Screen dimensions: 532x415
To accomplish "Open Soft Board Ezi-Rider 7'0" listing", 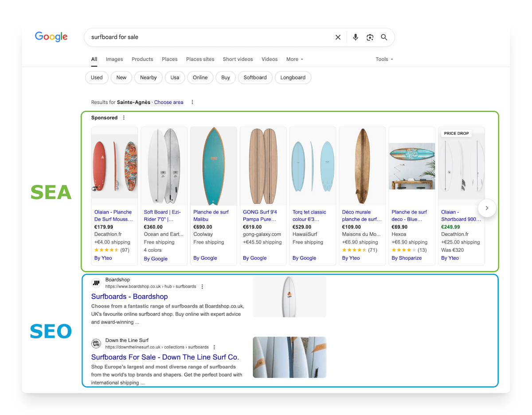I will [x=162, y=215].
